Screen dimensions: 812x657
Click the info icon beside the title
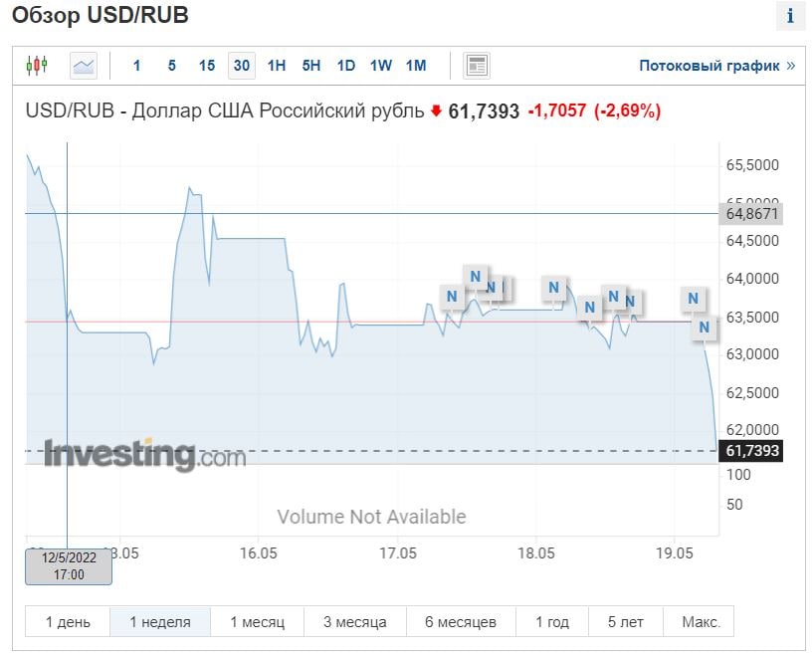pos(790,16)
